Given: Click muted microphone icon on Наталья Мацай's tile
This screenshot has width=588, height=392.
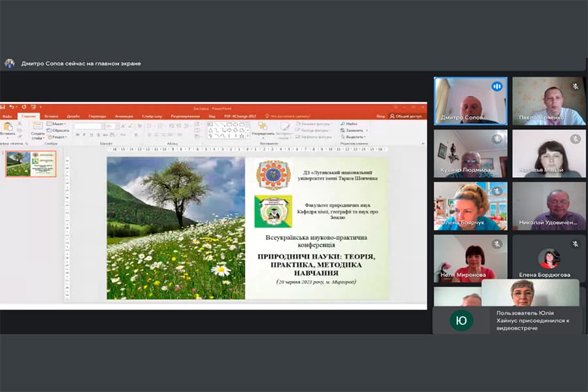Looking at the screenshot, I should coord(576,139).
